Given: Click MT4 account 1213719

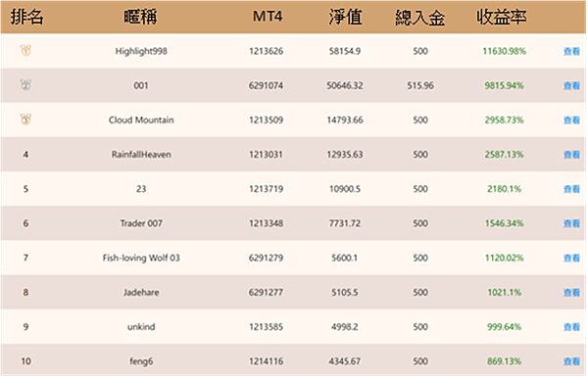Looking at the screenshot, I should pyautogui.click(x=267, y=189).
